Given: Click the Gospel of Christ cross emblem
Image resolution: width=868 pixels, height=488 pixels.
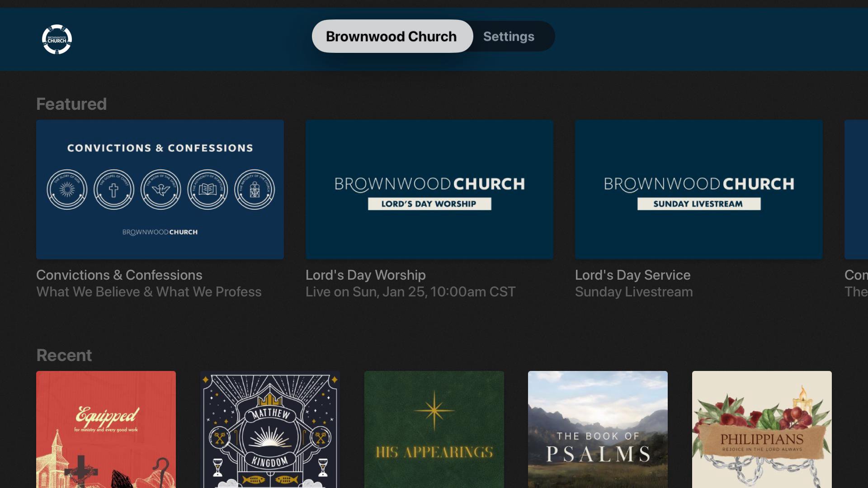Looking at the screenshot, I should pyautogui.click(x=113, y=189).
